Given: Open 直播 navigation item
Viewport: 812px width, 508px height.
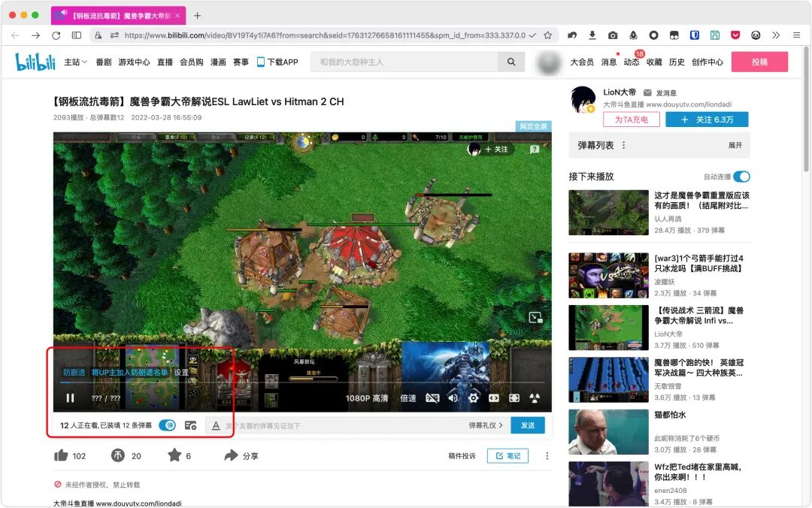Looking at the screenshot, I should [x=165, y=62].
